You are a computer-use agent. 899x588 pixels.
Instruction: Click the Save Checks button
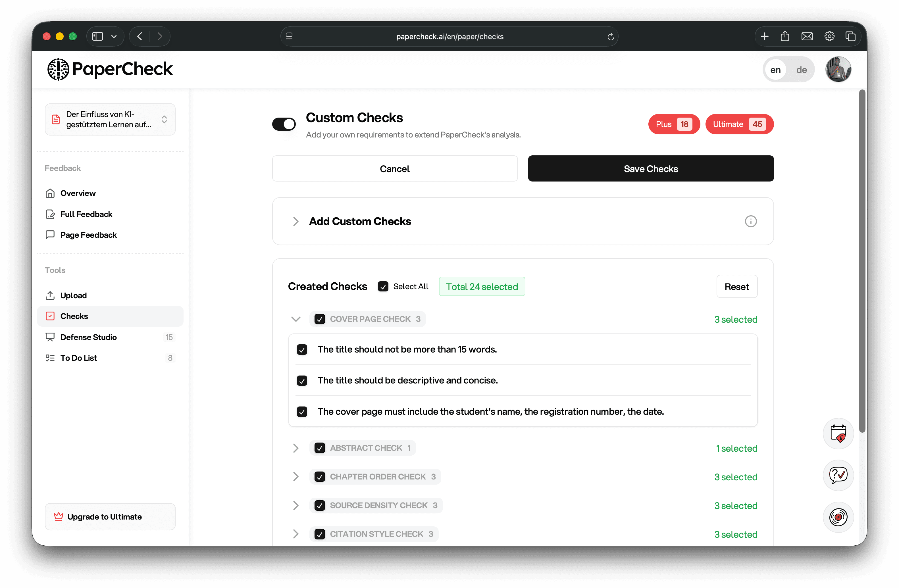click(650, 169)
